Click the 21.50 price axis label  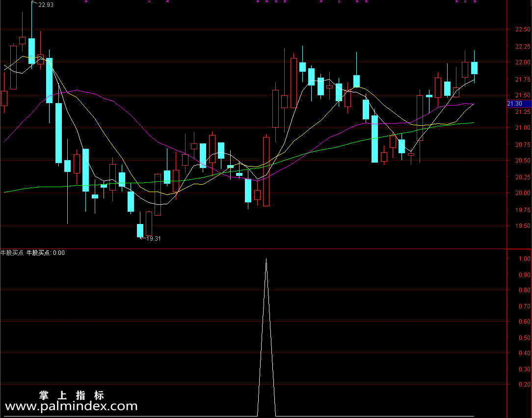pos(523,95)
